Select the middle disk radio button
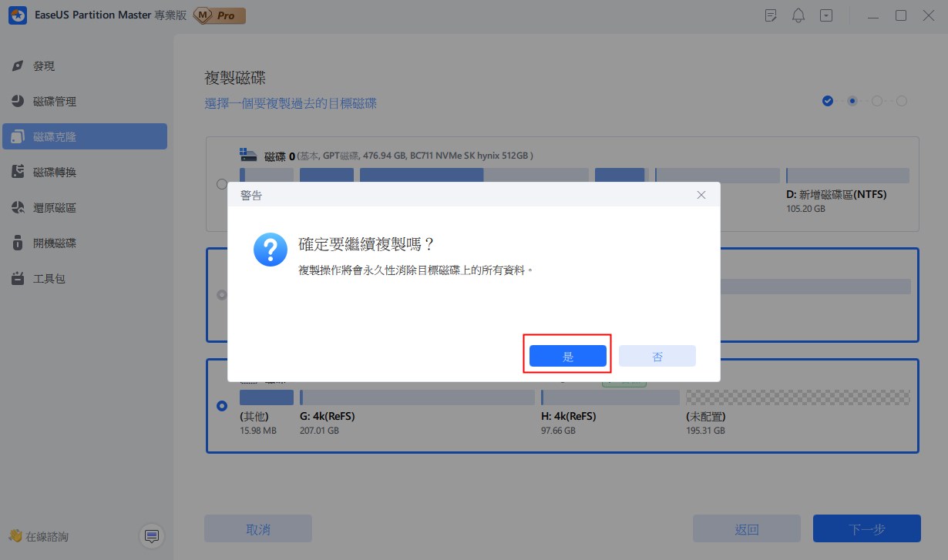This screenshot has height=560, width=948. [x=222, y=294]
